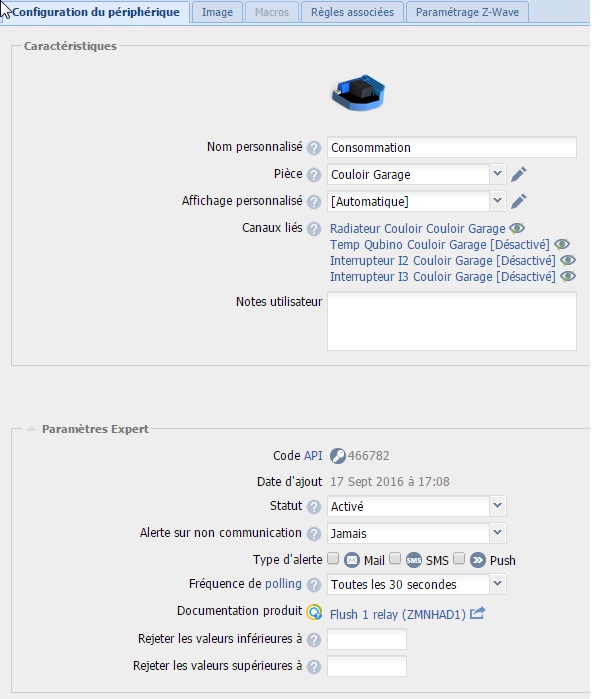Click the blue relay module device image

[358, 92]
